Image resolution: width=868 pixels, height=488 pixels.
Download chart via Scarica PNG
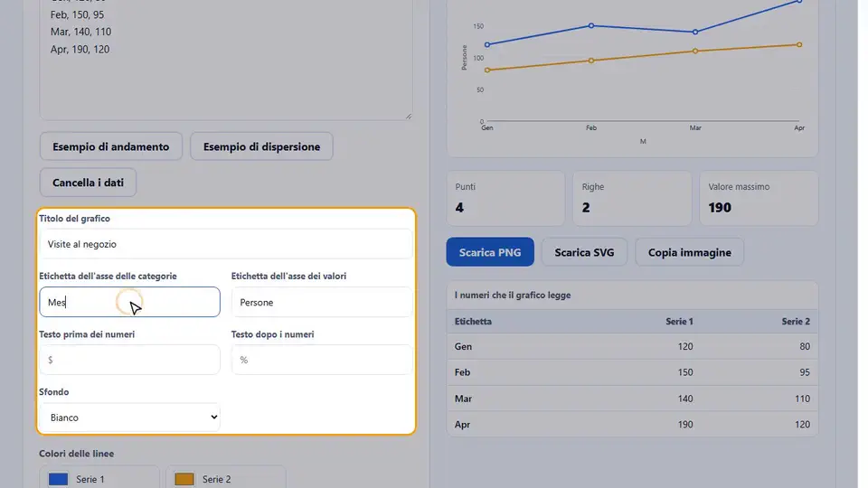(490, 252)
